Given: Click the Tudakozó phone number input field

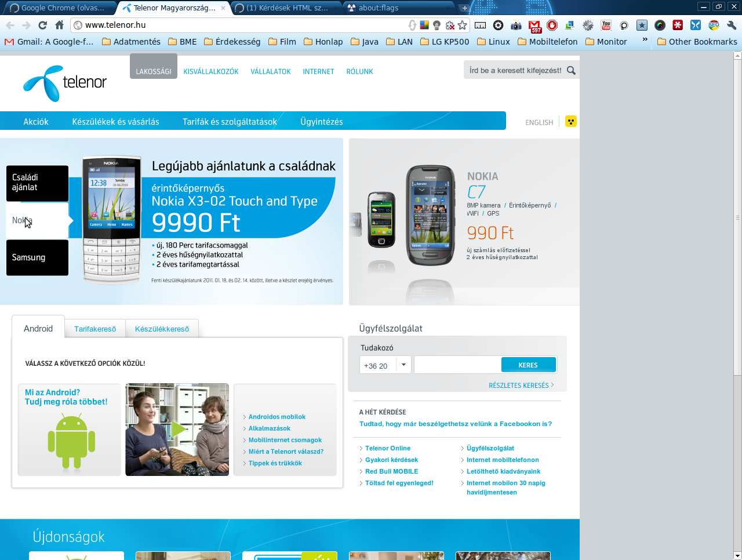Looking at the screenshot, I should pyautogui.click(x=458, y=365).
